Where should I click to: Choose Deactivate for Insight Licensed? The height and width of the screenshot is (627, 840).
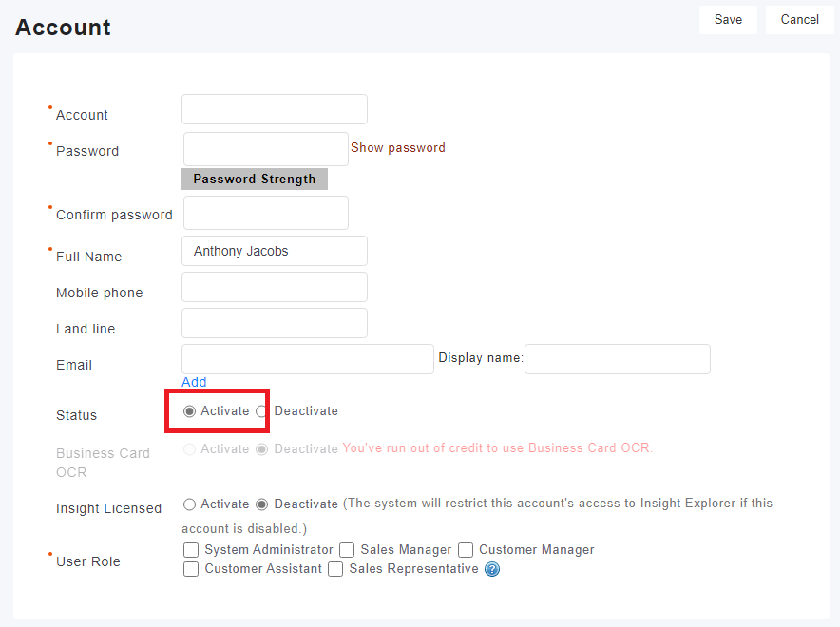[x=262, y=504]
